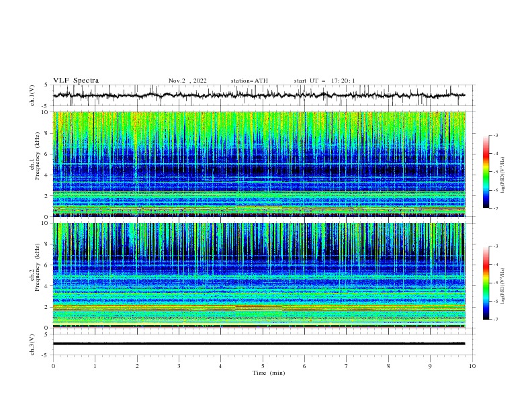Image resolution: width=532 pixels, height=411 pixels.
Task: Click the "-6" tick on ch.2 colorbar
Action: (x=495, y=301)
